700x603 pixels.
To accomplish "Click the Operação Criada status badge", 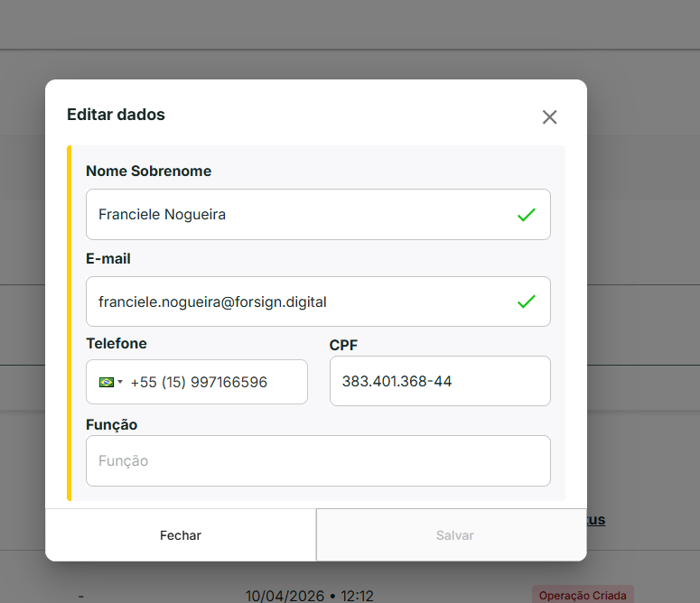I will click(x=583, y=595).
